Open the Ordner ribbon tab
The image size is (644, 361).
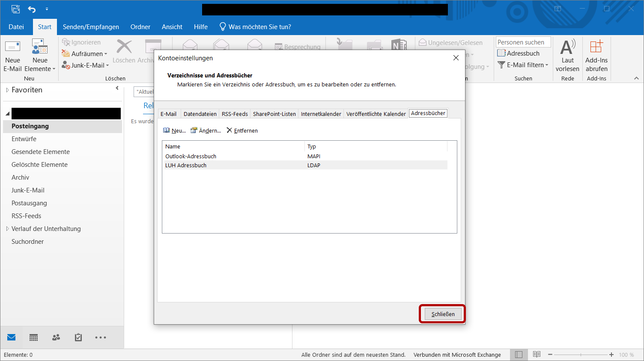pos(140,27)
